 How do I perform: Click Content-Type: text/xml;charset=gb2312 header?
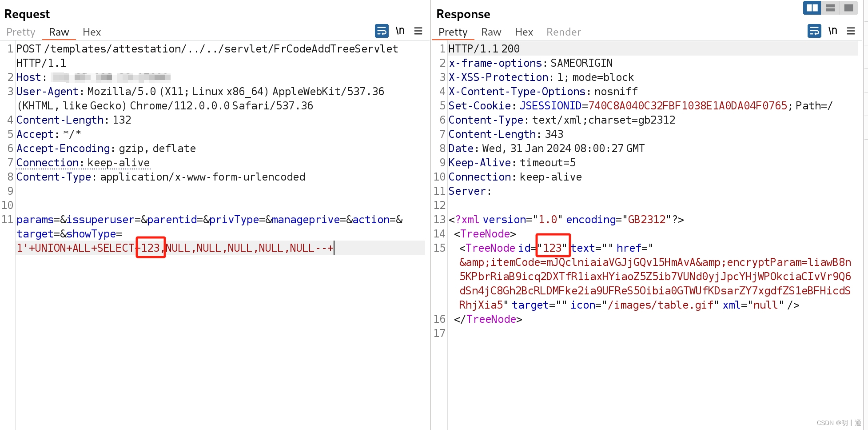(562, 120)
